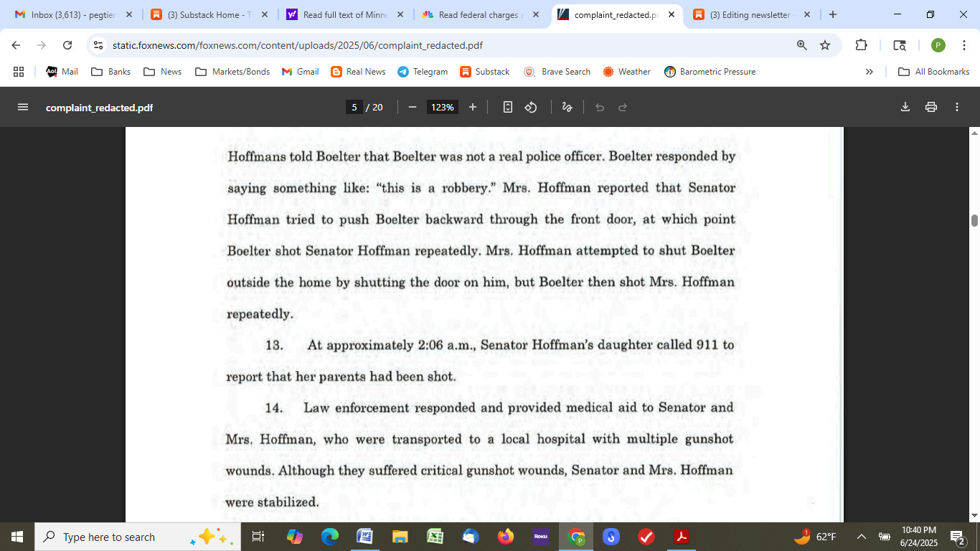
Task: Open the browser zoom magnifier icon
Action: click(x=801, y=45)
